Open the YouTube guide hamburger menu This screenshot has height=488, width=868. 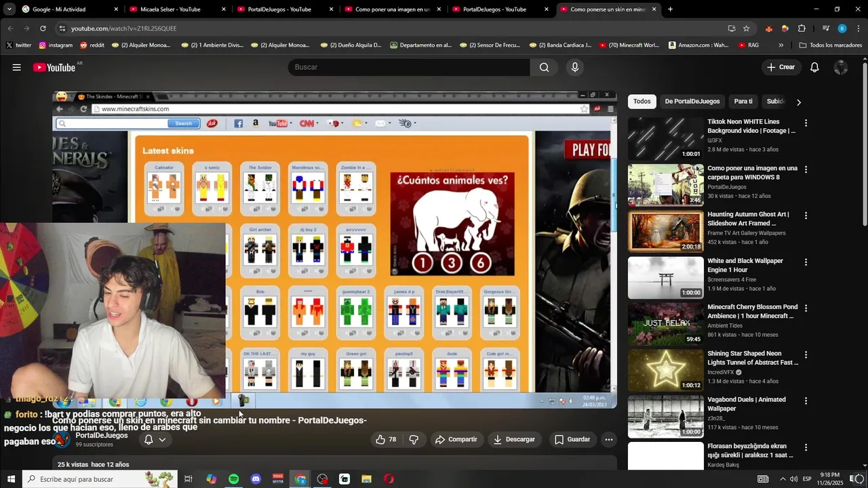pos(16,67)
